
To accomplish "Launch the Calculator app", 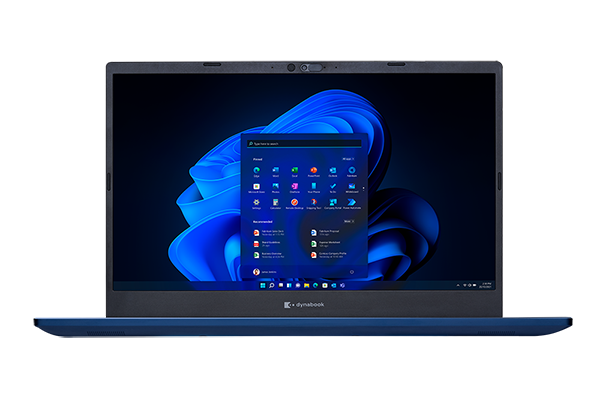I will (x=276, y=204).
